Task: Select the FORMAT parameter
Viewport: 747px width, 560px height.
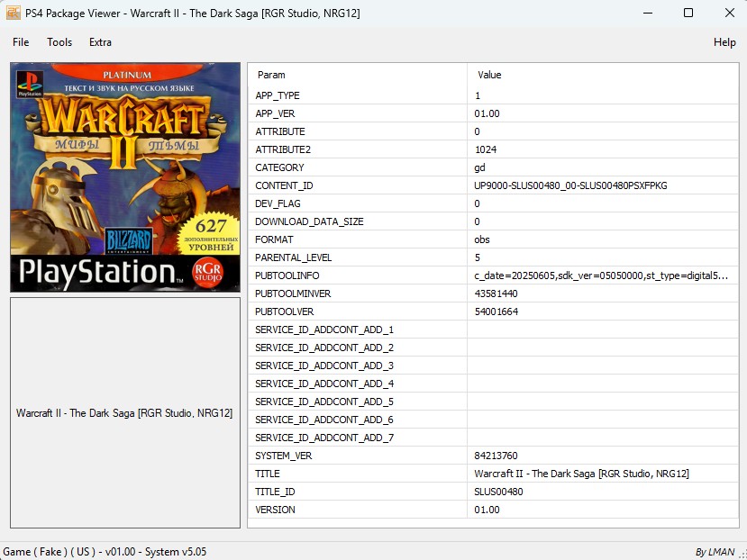Action: click(x=274, y=239)
